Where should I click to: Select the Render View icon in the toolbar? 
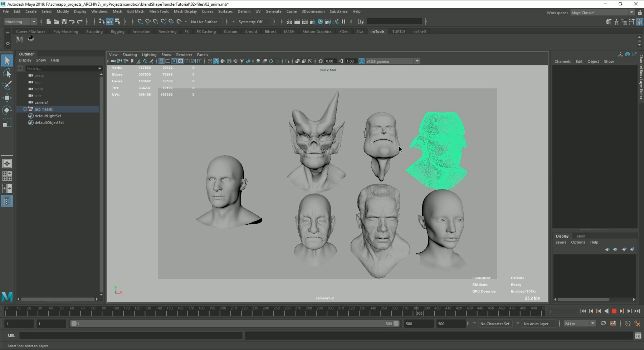click(x=289, y=21)
